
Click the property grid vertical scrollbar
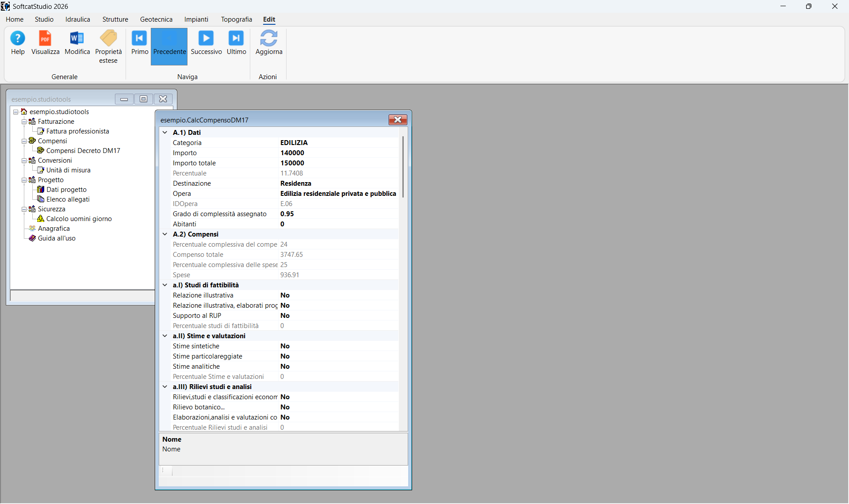(x=403, y=167)
